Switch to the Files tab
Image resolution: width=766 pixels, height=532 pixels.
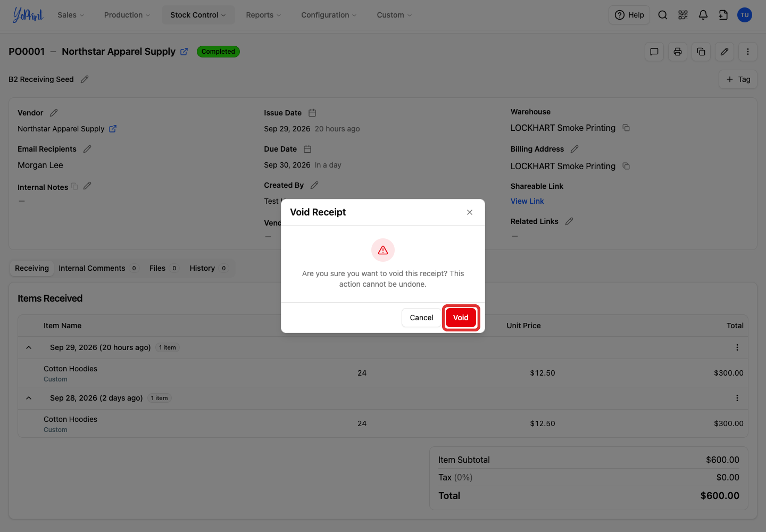pos(163,268)
